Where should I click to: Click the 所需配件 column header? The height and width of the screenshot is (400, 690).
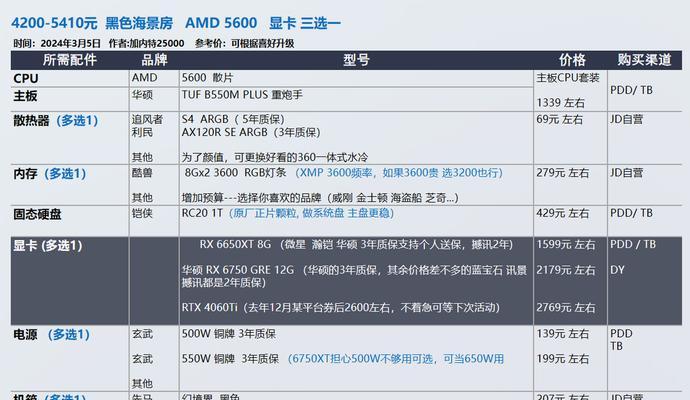70,60
